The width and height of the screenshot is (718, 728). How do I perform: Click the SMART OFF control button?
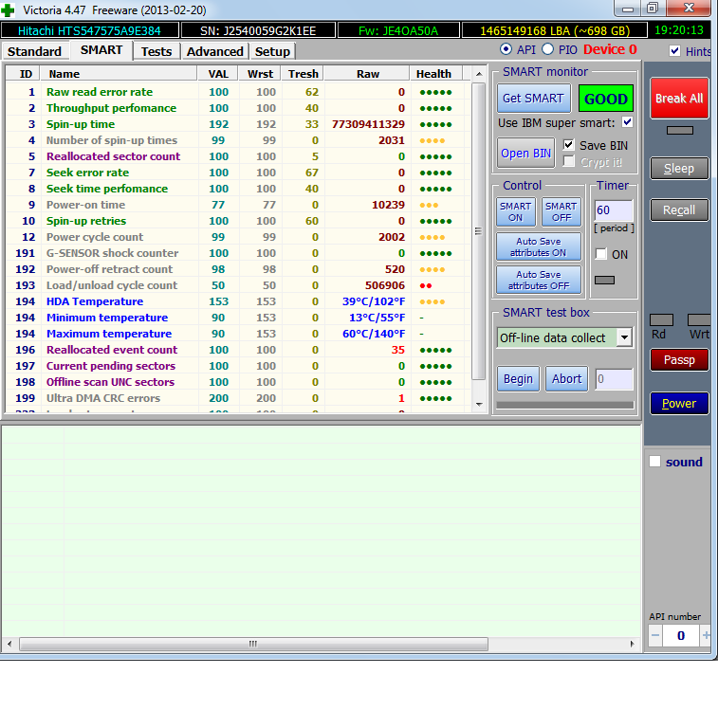coord(561,211)
